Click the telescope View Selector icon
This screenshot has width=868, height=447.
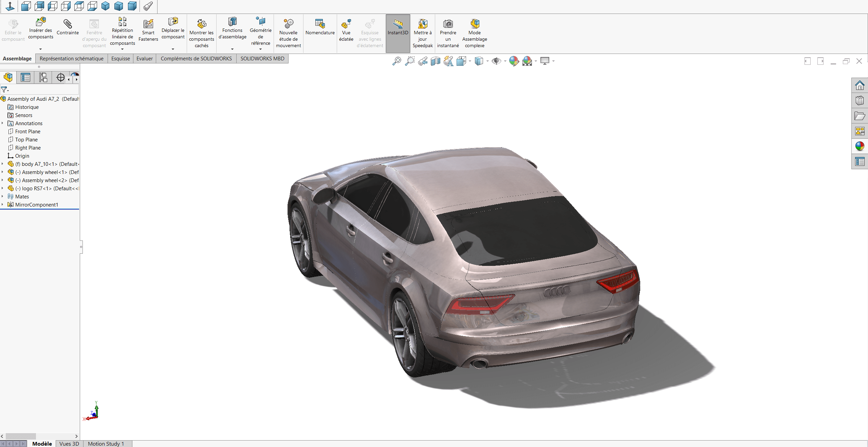(x=148, y=6)
